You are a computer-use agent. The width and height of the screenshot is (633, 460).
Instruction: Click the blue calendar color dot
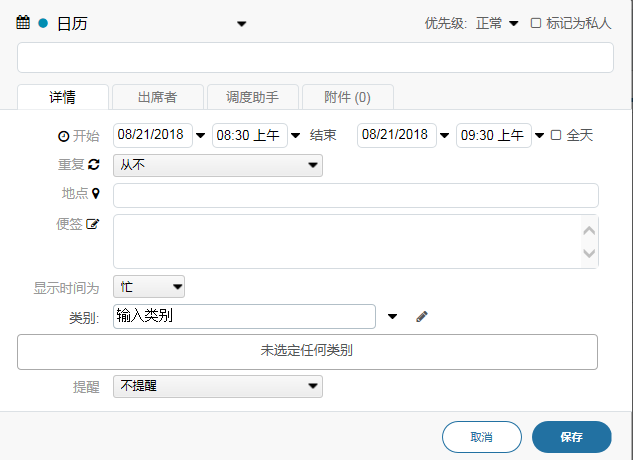click(x=43, y=24)
